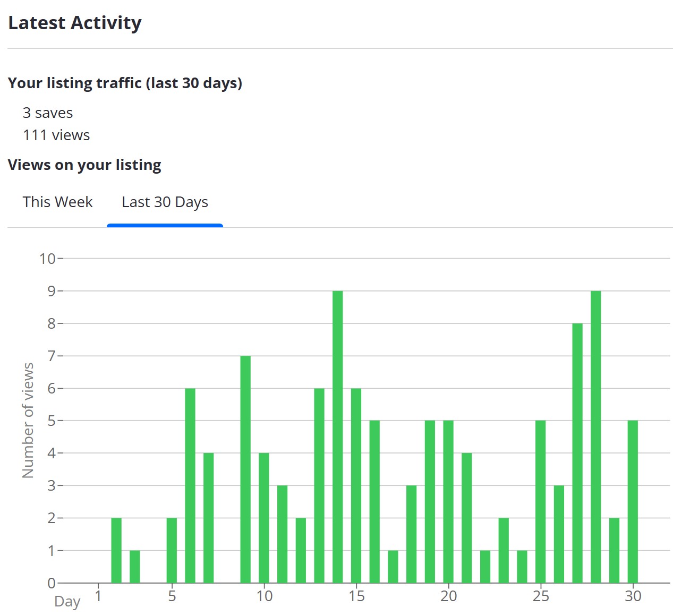Click the y-axis value label 8
The height and width of the screenshot is (616, 673).
click(x=52, y=323)
